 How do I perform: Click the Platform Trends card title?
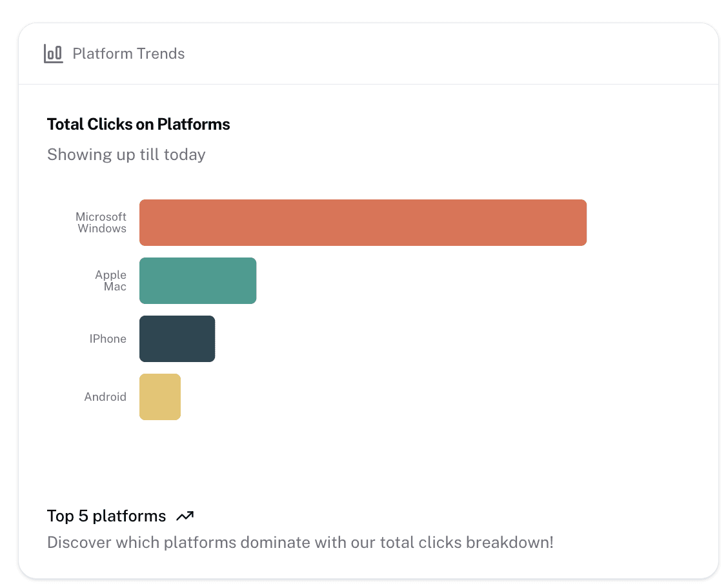(x=128, y=54)
